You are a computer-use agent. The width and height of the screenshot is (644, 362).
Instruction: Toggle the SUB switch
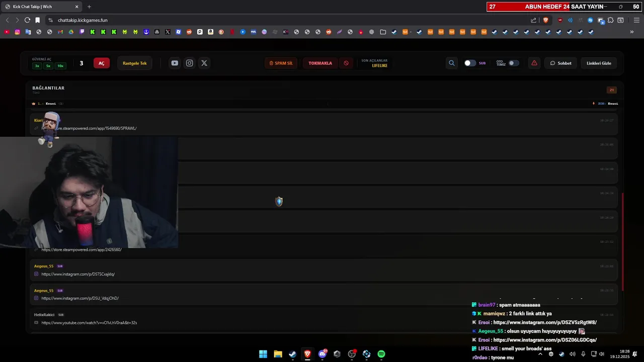(x=470, y=63)
